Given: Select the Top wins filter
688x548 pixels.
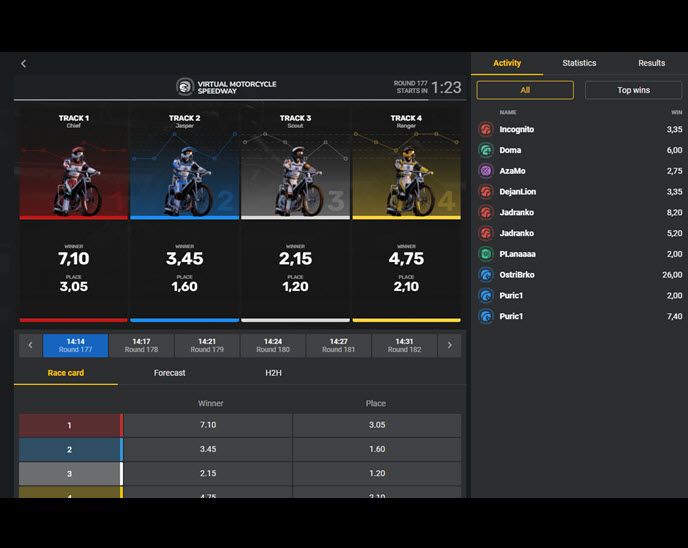Looking at the screenshot, I should (633, 90).
